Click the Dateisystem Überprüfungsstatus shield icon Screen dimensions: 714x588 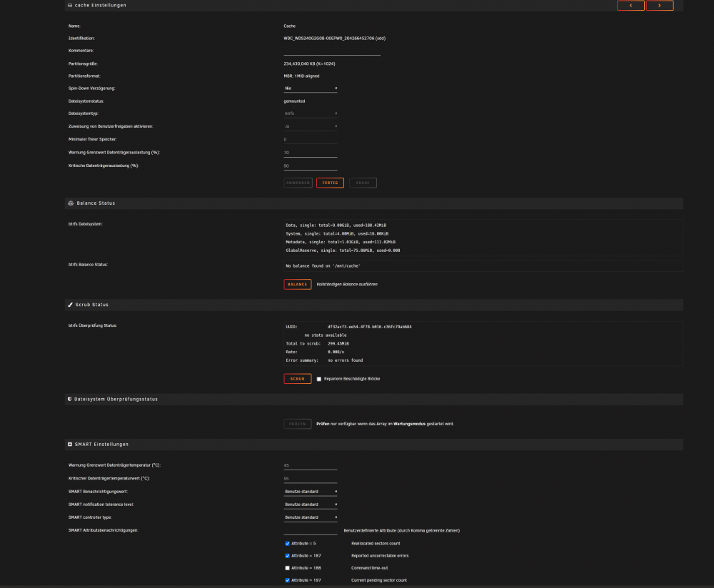coord(70,399)
